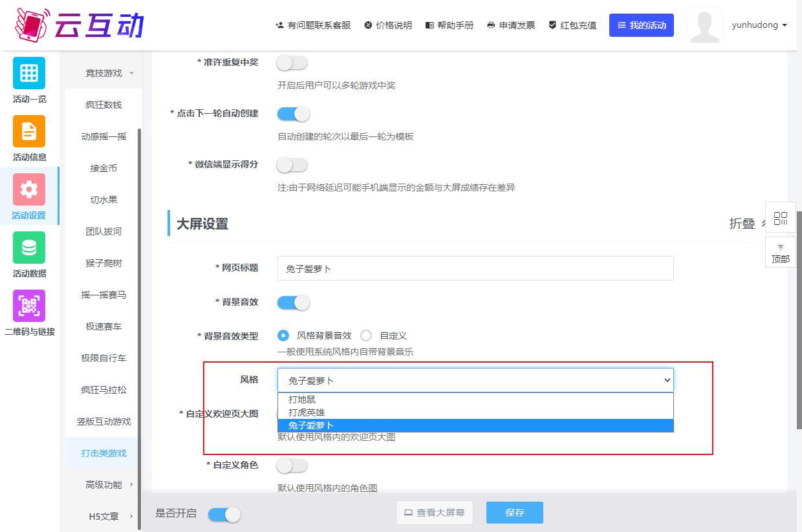Click the 云互动 logo

click(79, 25)
